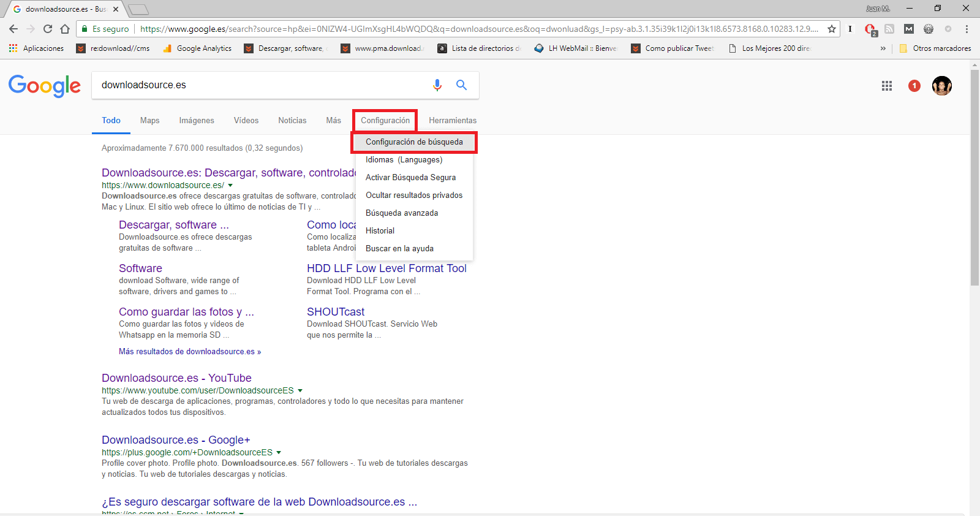This screenshot has height=516, width=980.
Task: Select the Todo search tab
Action: point(111,121)
